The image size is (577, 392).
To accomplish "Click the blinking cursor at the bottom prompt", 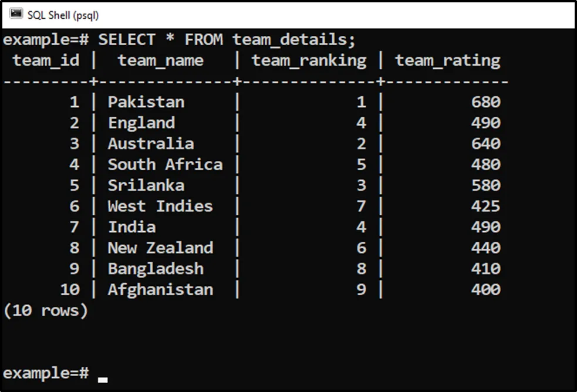I will 103,378.
